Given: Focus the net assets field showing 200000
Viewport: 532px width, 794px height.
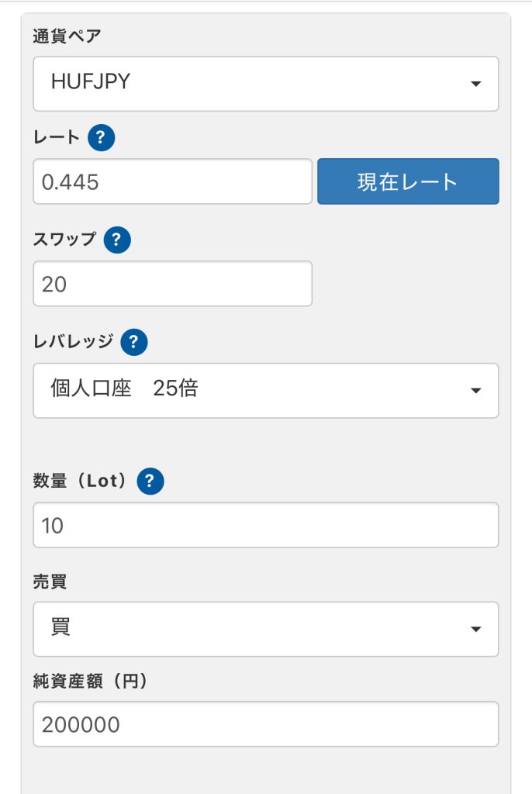Looking at the screenshot, I should [266, 723].
